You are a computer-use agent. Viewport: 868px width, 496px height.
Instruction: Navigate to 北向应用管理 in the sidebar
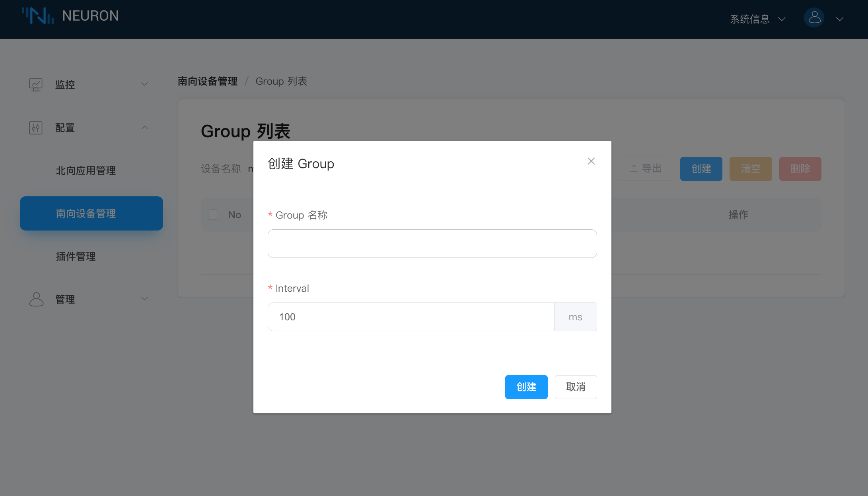pyautogui.click(x=86, y=171)
